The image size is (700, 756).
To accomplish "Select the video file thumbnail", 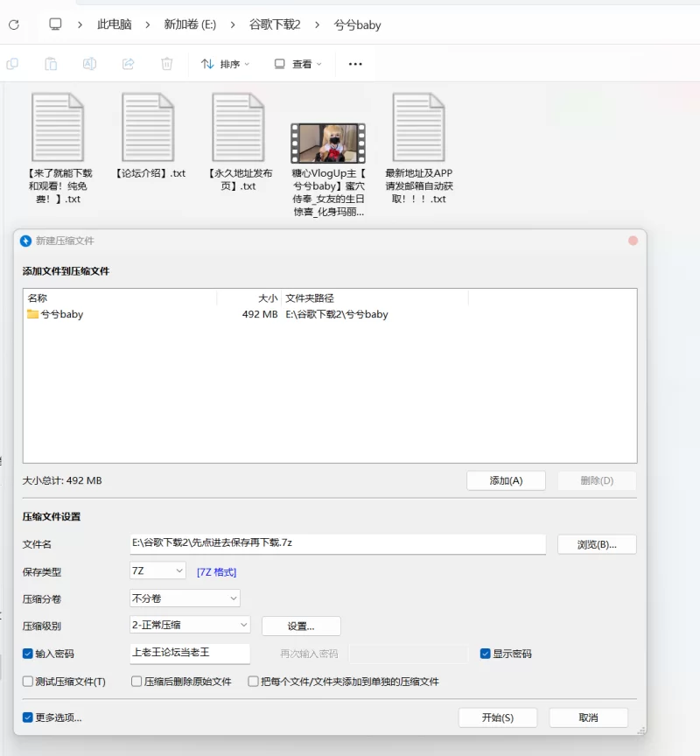I will (x=328, y=143).
